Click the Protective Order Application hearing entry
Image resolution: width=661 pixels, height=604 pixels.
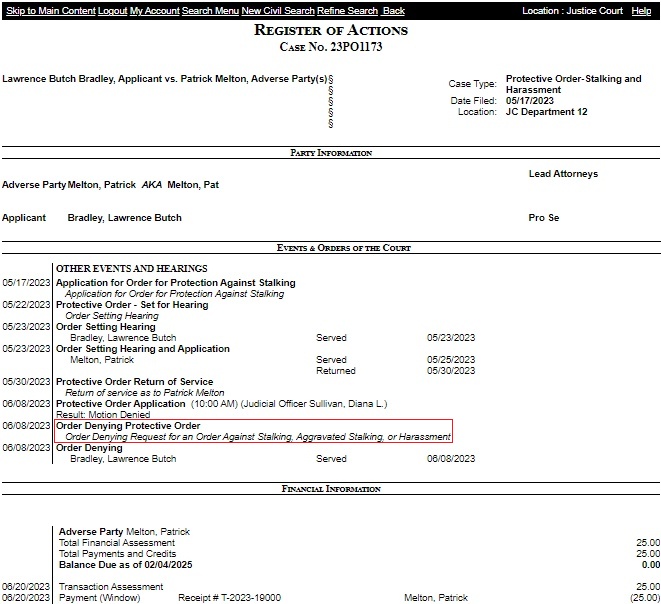pos(221,404)
